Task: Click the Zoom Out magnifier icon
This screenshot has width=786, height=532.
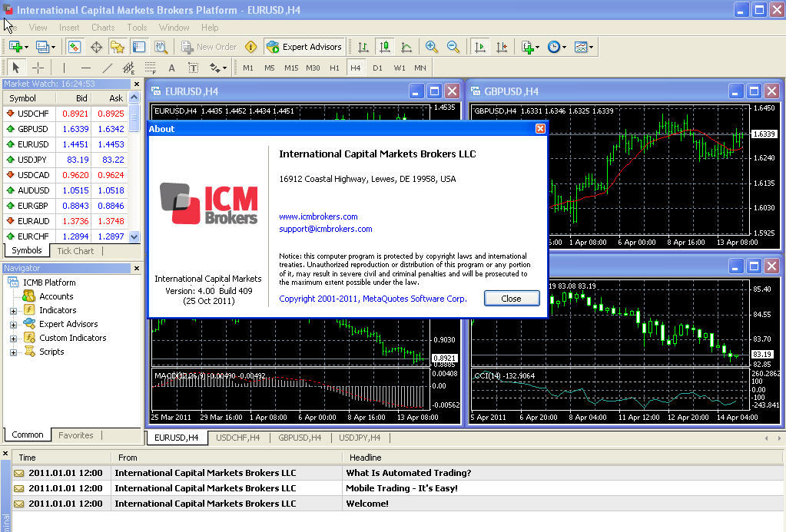Action: coord(453,47)
